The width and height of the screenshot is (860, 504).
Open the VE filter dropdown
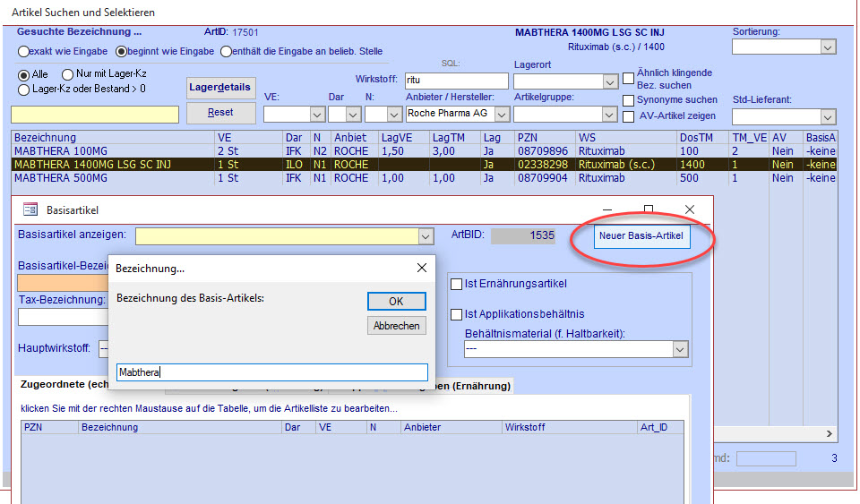(317, 115)
